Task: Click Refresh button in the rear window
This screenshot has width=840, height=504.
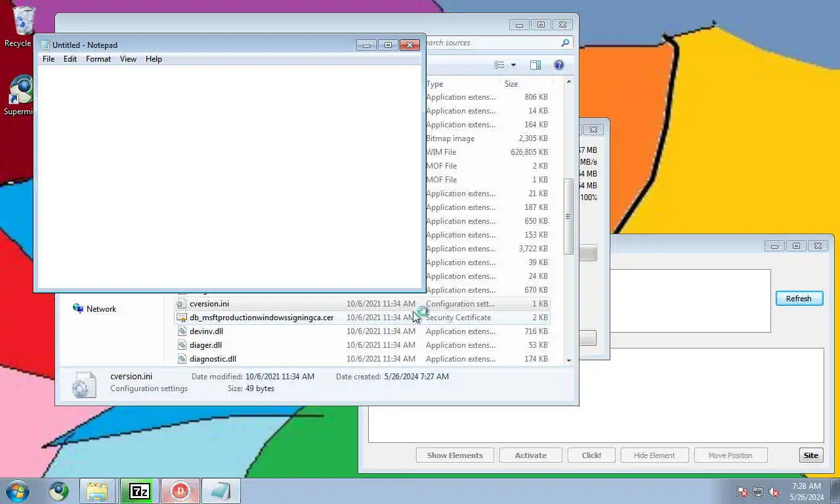Action: pyautogui.click(x=799, y=299)
